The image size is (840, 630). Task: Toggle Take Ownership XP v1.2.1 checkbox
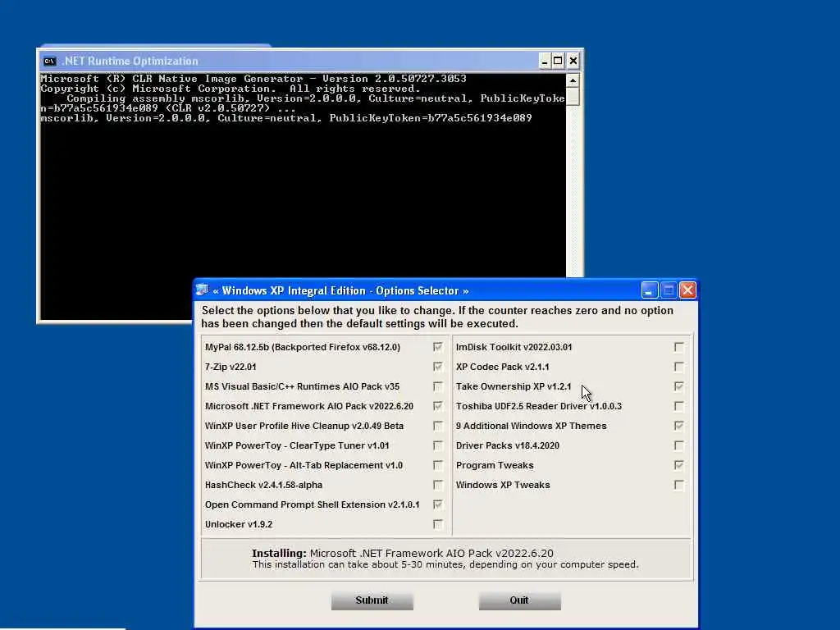pos(678,386)
